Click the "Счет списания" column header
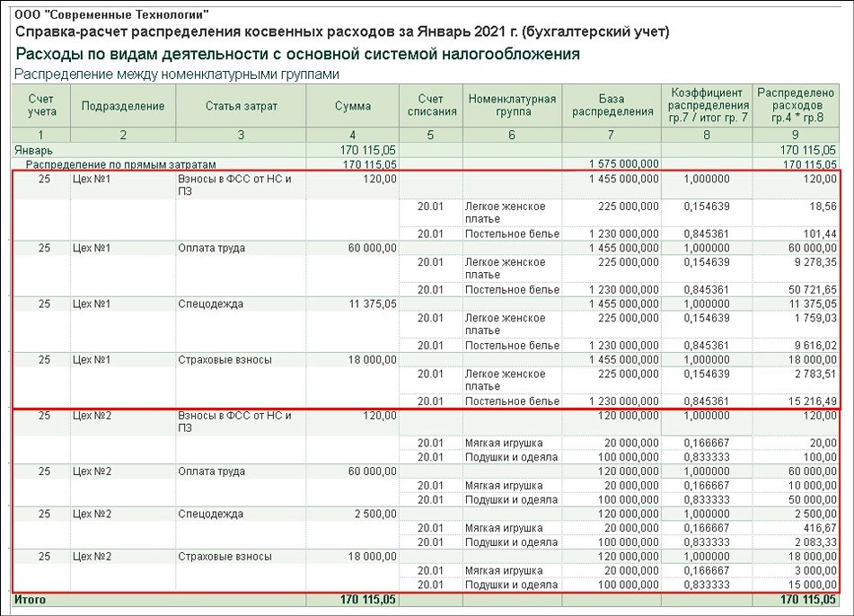 (x=431, y=105)
